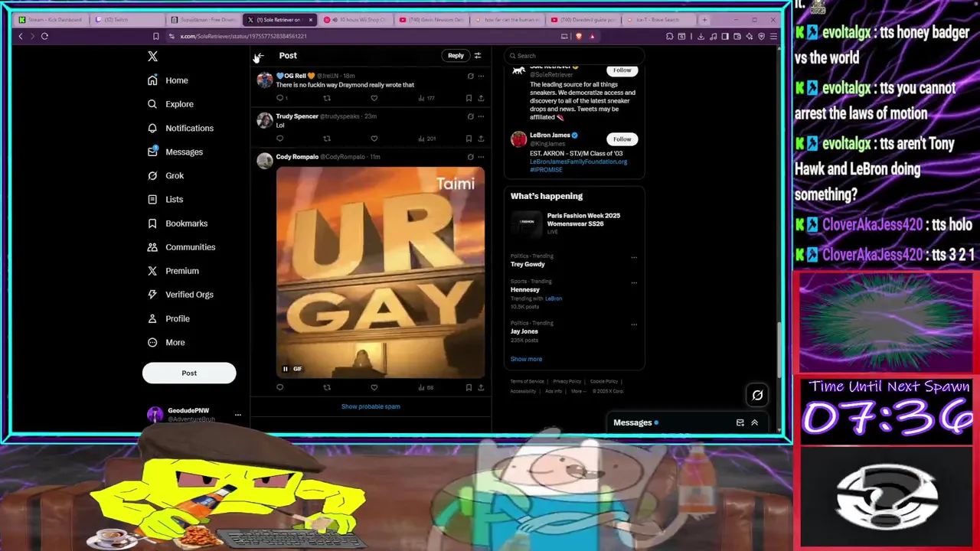The width and height of the screenshot is (980, 551).
Task: Open more options on Trudy Spencer's reply
Action: (481, 116)
